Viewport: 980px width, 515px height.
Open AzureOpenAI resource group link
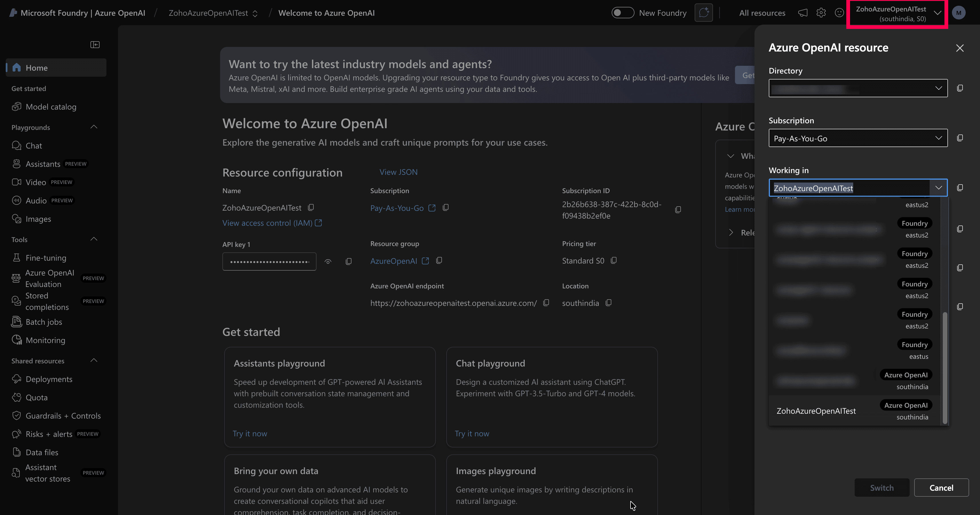tap(400, 261)
